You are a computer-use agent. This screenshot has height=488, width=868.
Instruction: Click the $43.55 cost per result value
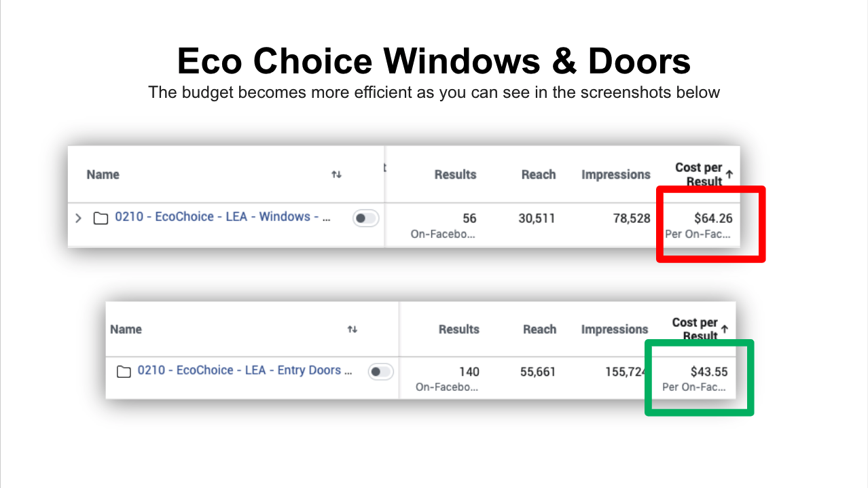709,372
